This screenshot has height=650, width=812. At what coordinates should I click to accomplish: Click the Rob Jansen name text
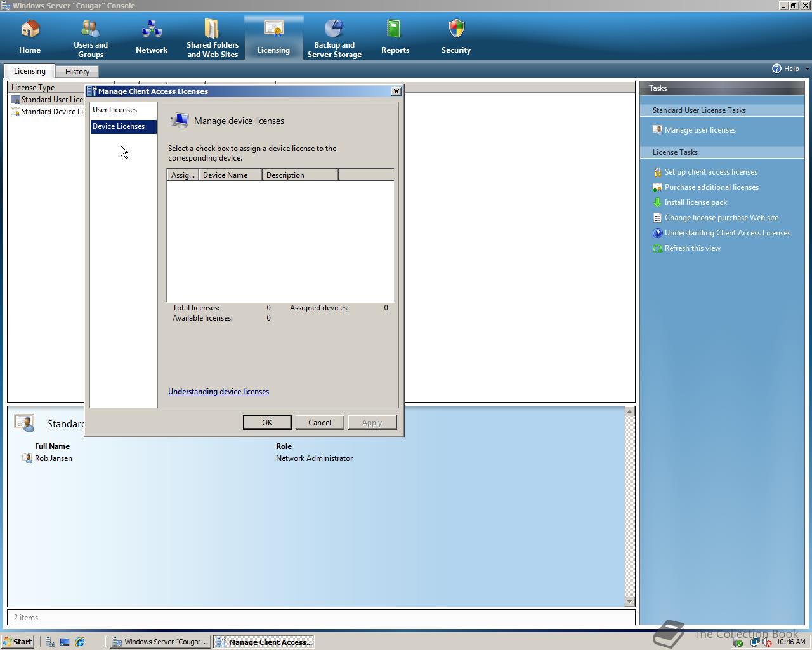click(53, 458)
